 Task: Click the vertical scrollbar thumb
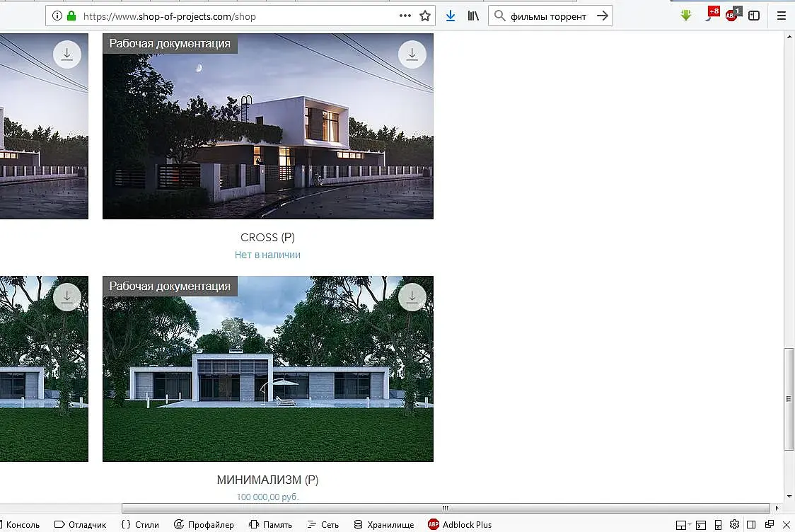click(x=789, y=399)
